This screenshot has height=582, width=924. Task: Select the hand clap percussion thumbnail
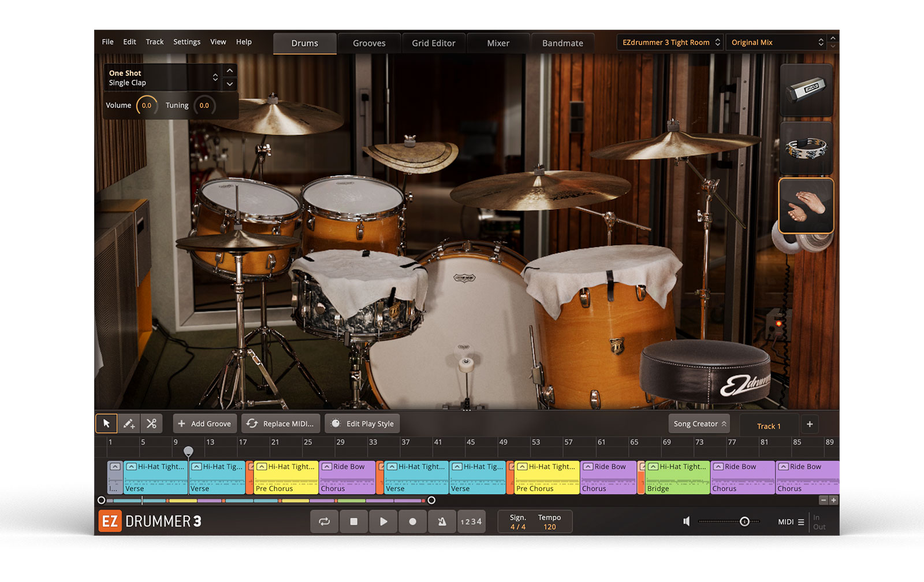(806, 206)
